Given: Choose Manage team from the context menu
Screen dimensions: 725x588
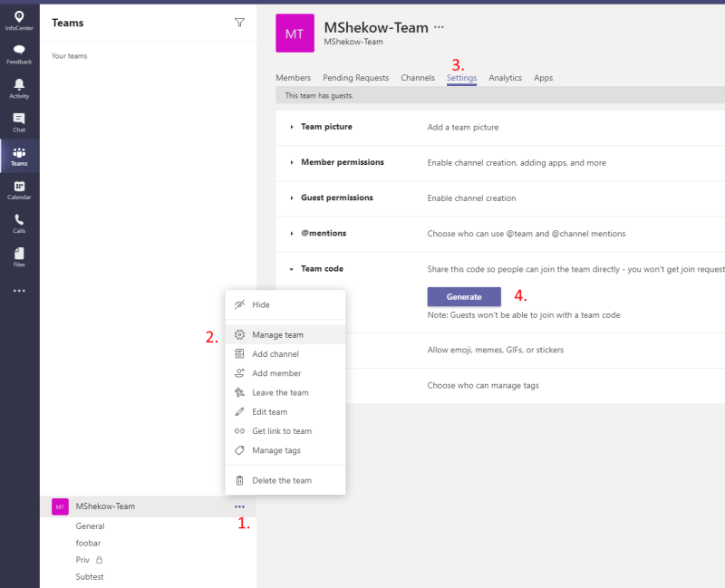Looking at the screenshot, I should click(285, 334).
